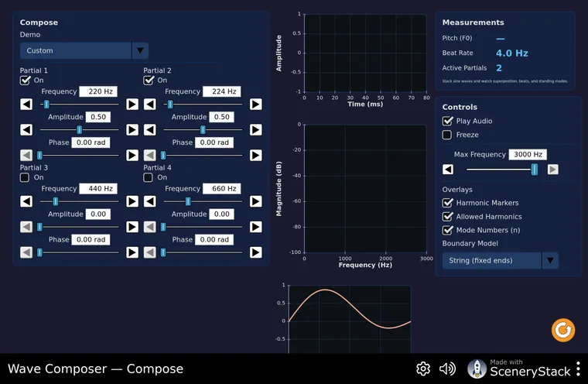Viewport: 588px width, 384px height.
Task: Click Partial 1 frequency slider thumb
Action: 46,105
